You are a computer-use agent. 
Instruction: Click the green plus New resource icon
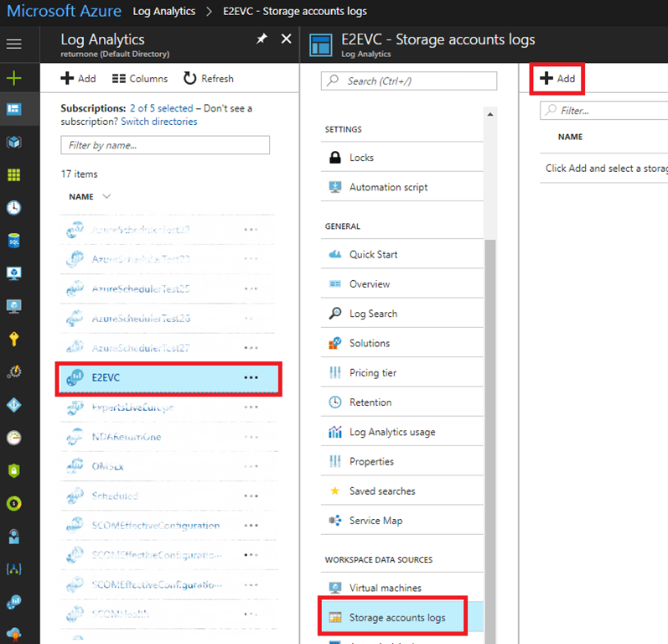coord(14,78)
